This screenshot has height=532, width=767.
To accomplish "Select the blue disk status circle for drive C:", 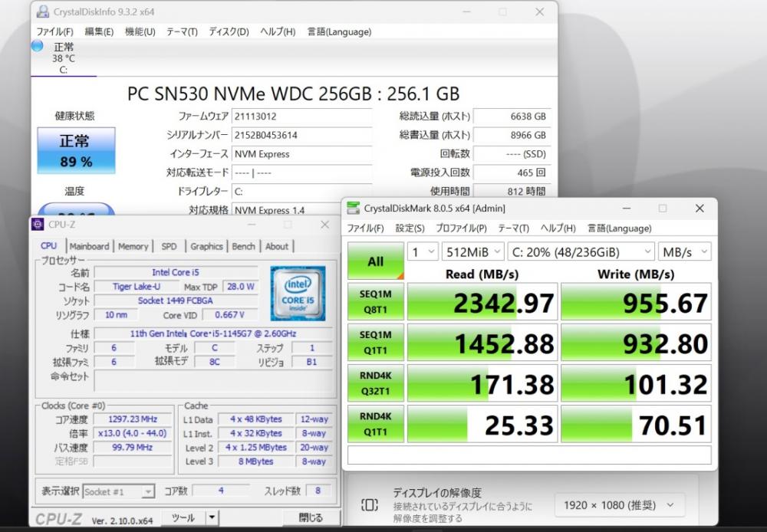I will point(37,47).
